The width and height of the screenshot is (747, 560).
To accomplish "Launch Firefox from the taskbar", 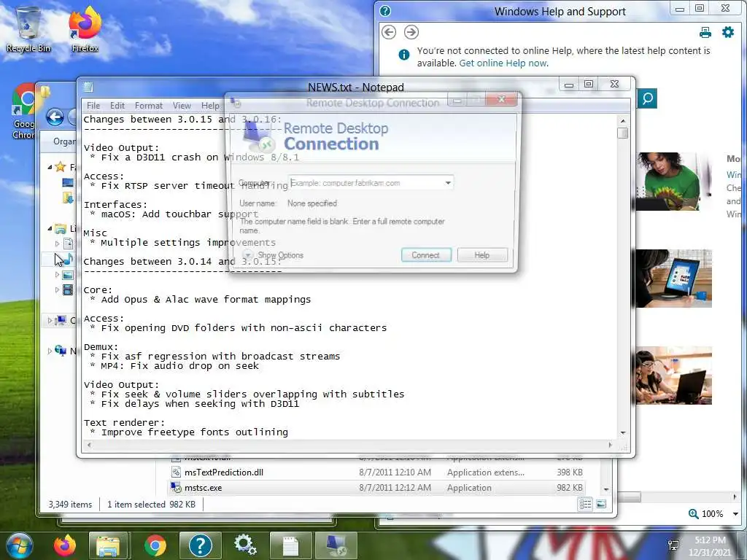I will tap(65, 545).
